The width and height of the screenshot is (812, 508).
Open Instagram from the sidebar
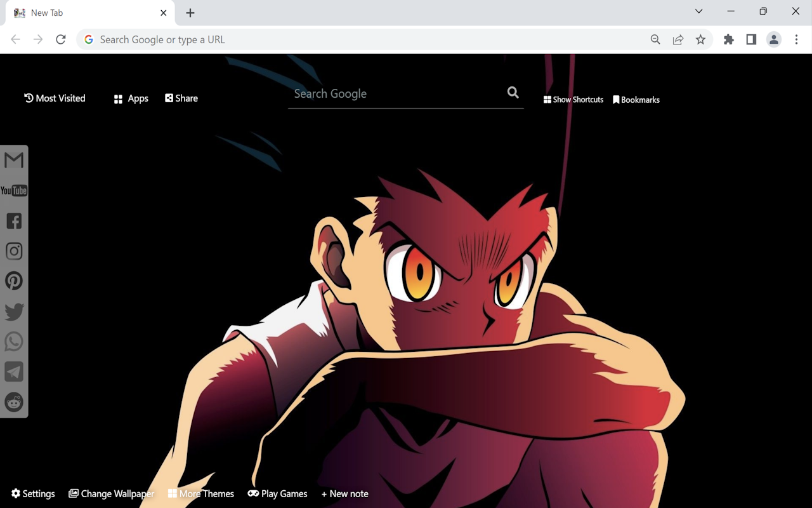pyautogui.click(x=14, y=250)
